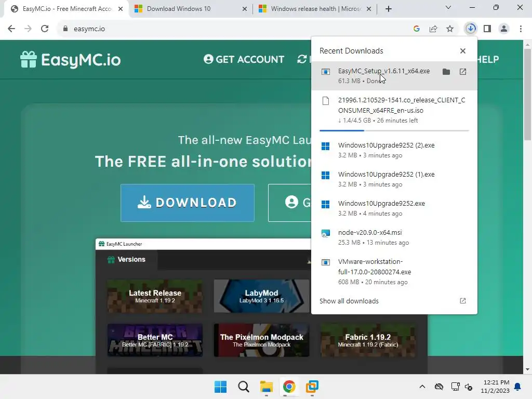Viewport: 532px width, 399px height.
Task: Click the address bar showing easymc.io
Action: click(231, 29)
